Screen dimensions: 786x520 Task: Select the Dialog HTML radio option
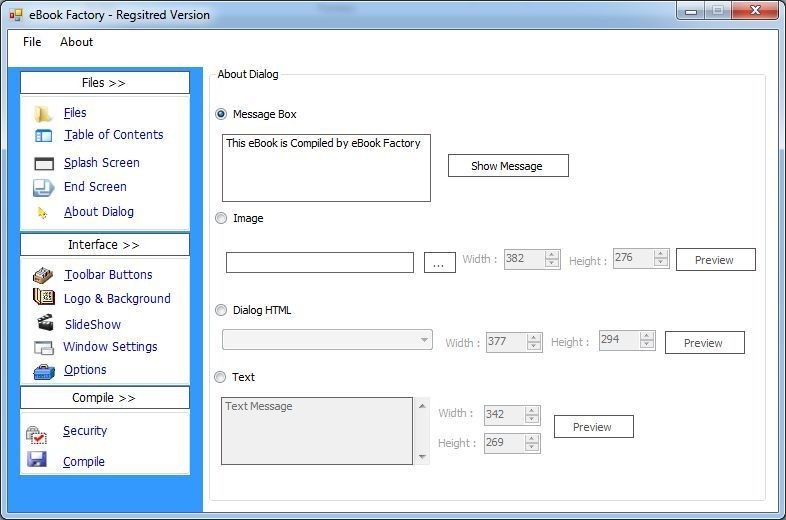[221, 310]
